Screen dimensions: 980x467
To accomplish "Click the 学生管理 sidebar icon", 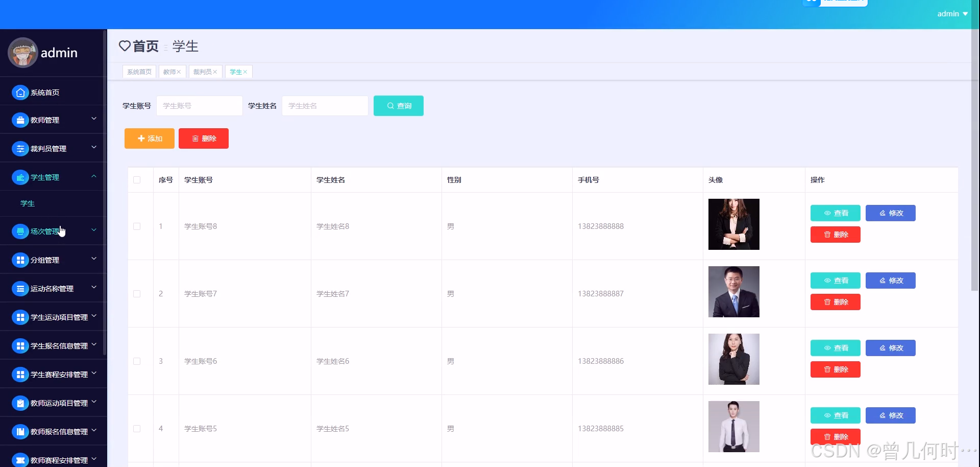I will [x=20, y=177].
